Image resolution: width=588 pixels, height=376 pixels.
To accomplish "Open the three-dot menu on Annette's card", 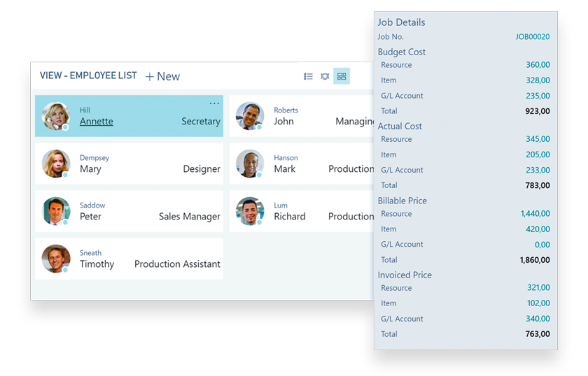I will point(214,103).
